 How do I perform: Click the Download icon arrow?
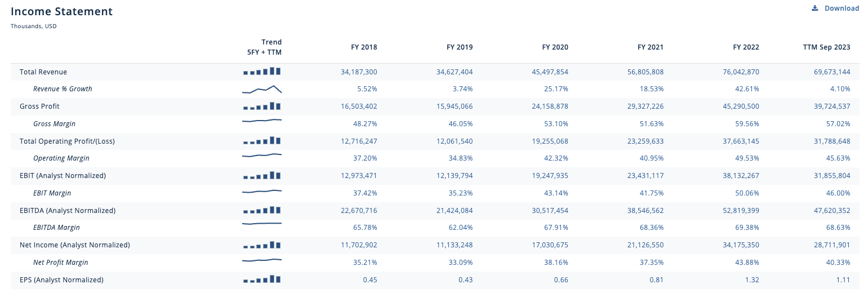pyautogui.click(x=814, y=8)
